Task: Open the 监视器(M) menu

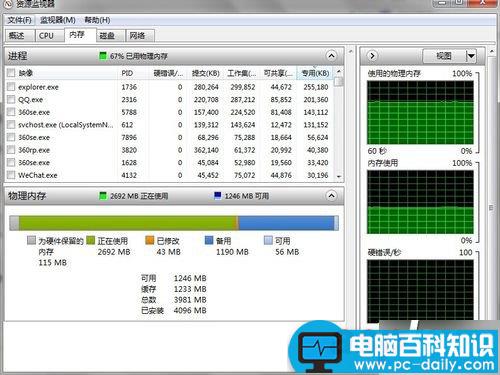Action: [x=58, y=20]
